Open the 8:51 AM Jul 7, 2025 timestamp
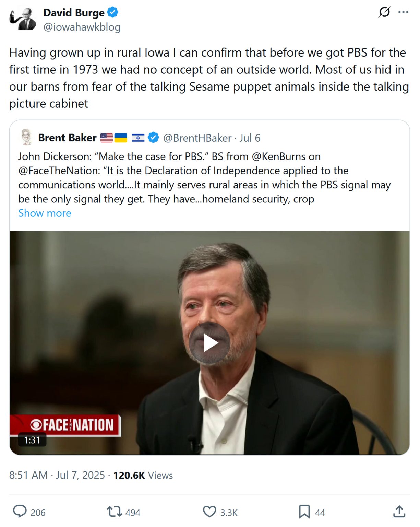Screen dimensions: 420x527 [57, 475]
